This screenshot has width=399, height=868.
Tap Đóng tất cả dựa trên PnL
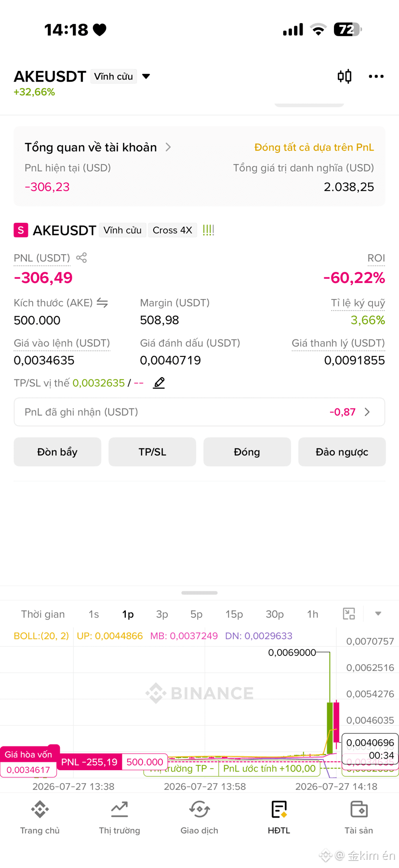(314, 147)
